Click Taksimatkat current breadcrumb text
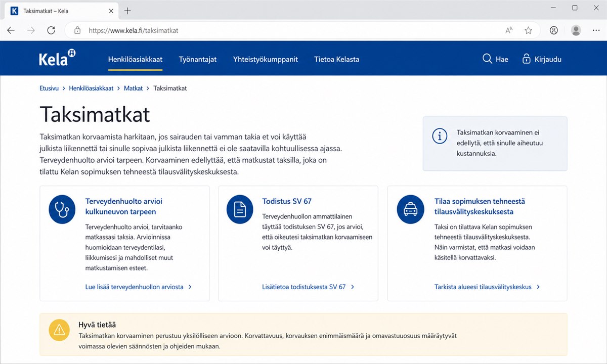 170,88
